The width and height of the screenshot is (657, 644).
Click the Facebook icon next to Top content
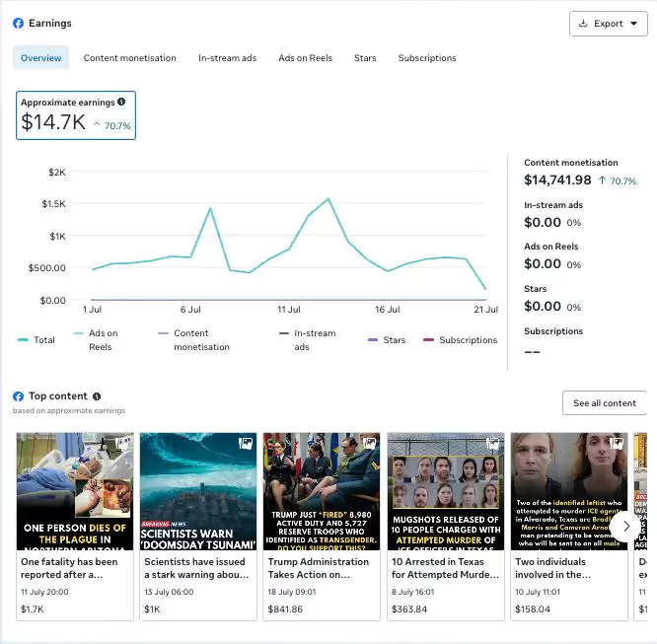[x=19, y=396]
